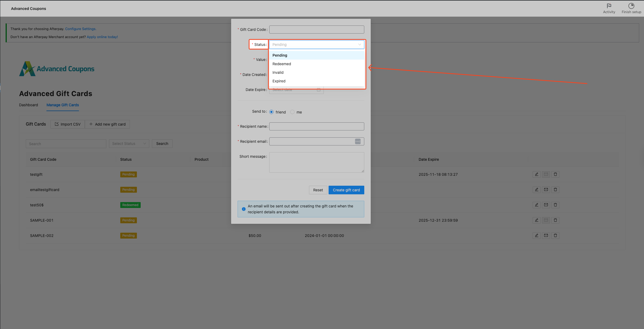Follow the Configure Settings link
The image size is (644, 329).
tap(81, 29)
